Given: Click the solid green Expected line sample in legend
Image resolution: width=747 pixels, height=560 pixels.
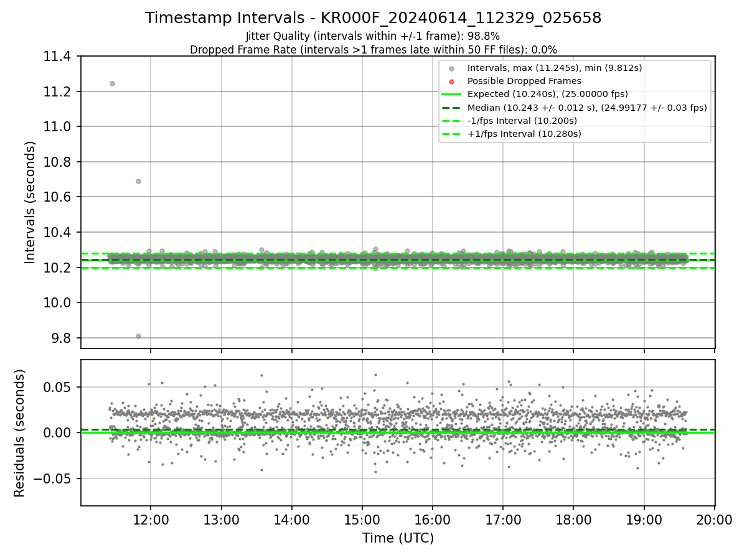Looking at the screenshot, I should click(x=452, y=95).
